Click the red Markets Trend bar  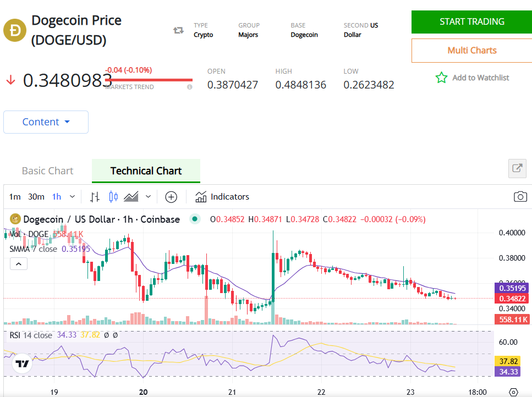pos(149,80)
